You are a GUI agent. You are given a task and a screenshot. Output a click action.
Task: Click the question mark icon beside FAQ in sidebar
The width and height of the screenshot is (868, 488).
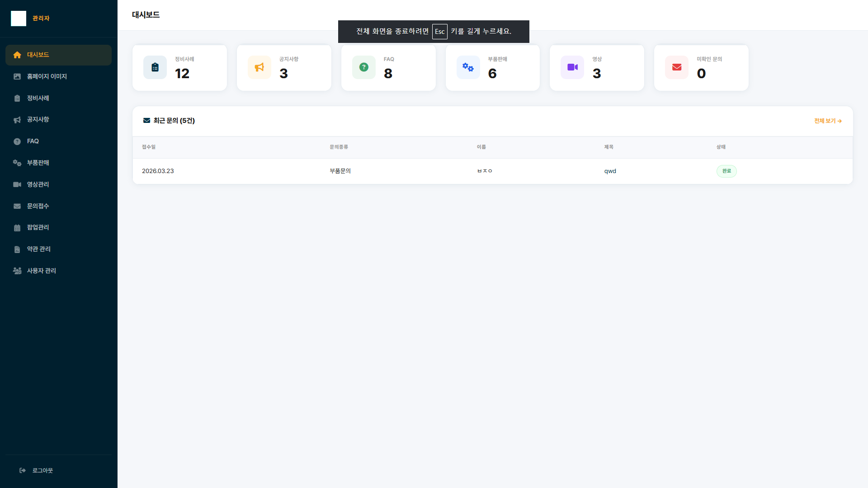pyautogui.click(x=17, y=141)
